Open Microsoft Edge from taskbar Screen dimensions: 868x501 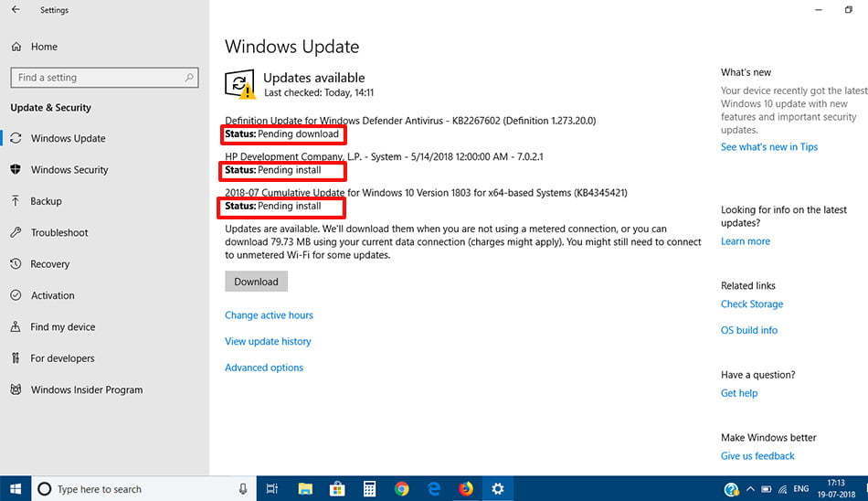(x=434, y=489)
